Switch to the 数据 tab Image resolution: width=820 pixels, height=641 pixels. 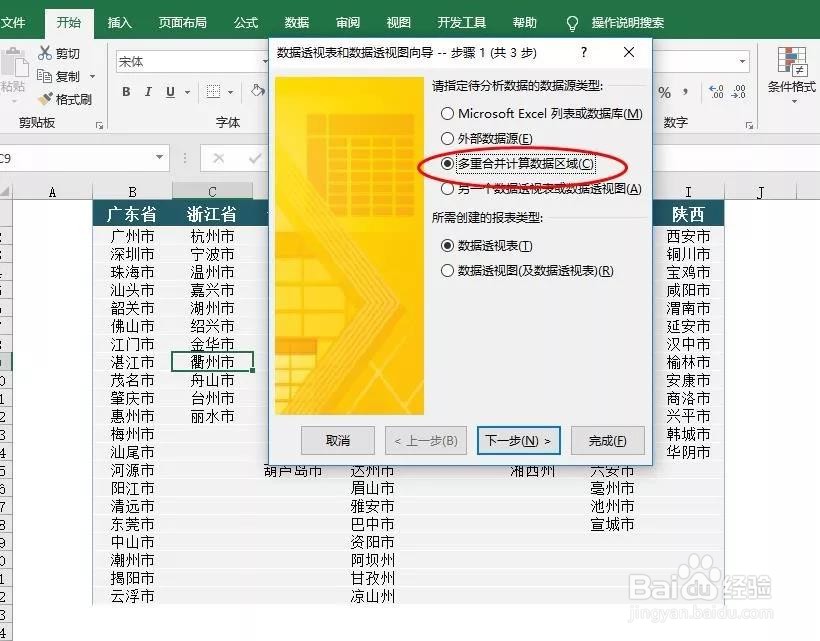tap(297, 22)
